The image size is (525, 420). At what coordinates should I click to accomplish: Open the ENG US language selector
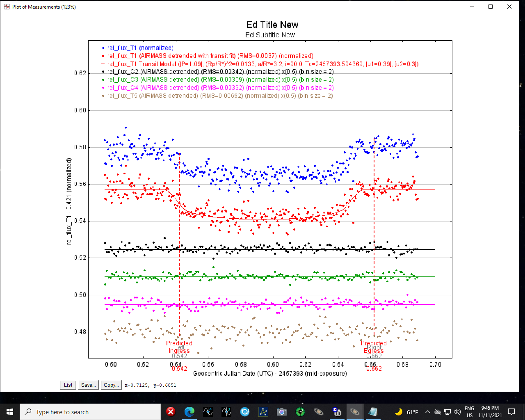point(470,412)
